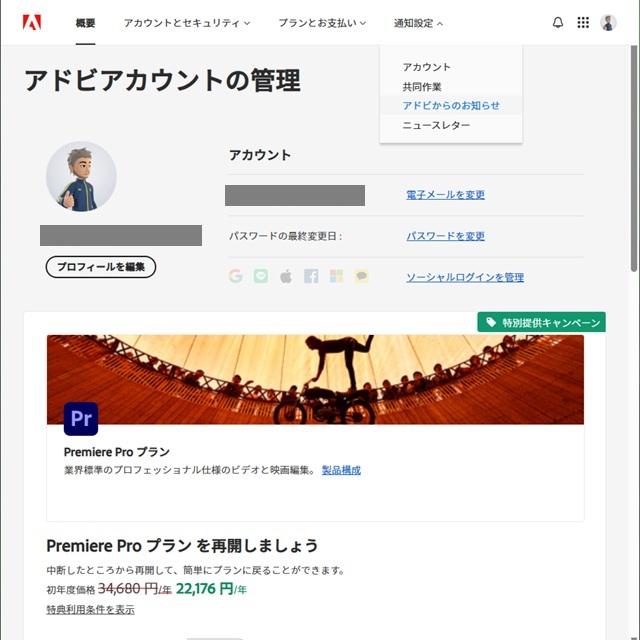Click the Facebook social login icon
640x640 pixels.
[x=311, y=276]
